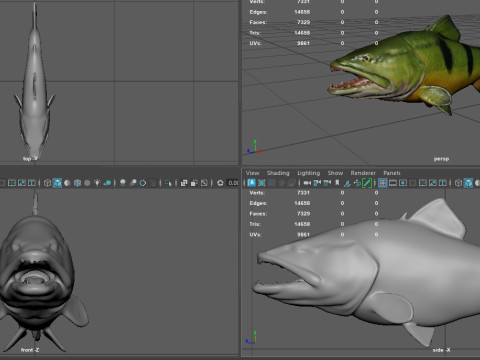Toggle Film Gate in side view toolbar
The image size is (480, 360).
393,183
